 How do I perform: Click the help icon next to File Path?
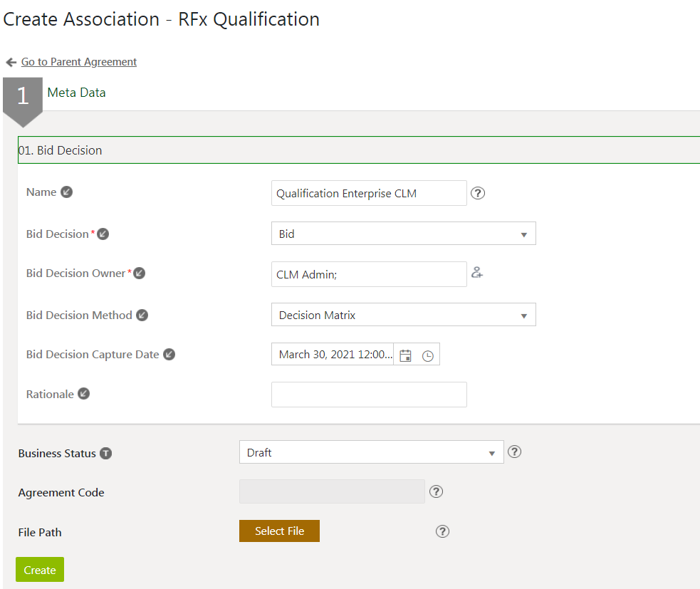tap(442, 531)
